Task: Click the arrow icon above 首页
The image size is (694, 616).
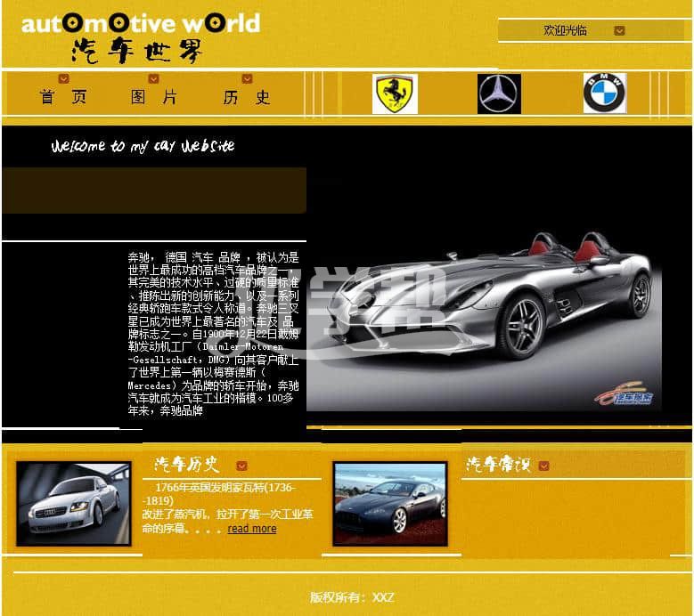Action: click(x=64, y=79)
